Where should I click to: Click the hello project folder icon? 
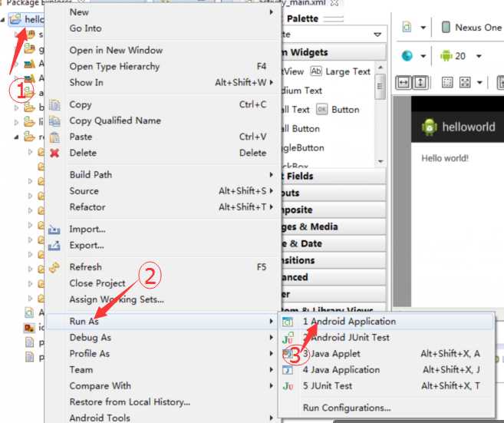[15, 19]
